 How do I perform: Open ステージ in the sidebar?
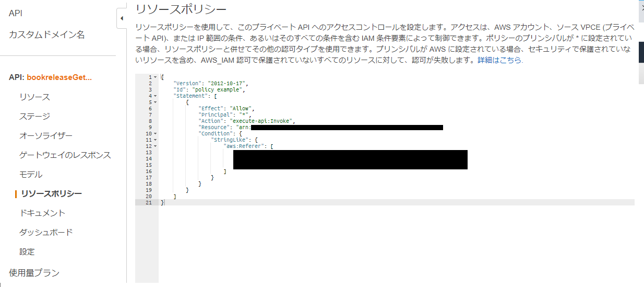point(35,117)
